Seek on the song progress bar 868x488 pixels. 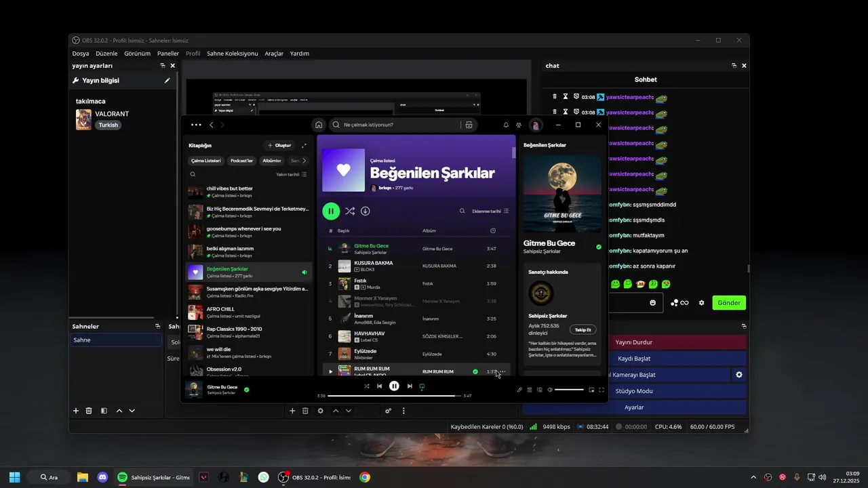tap(393, 395)
